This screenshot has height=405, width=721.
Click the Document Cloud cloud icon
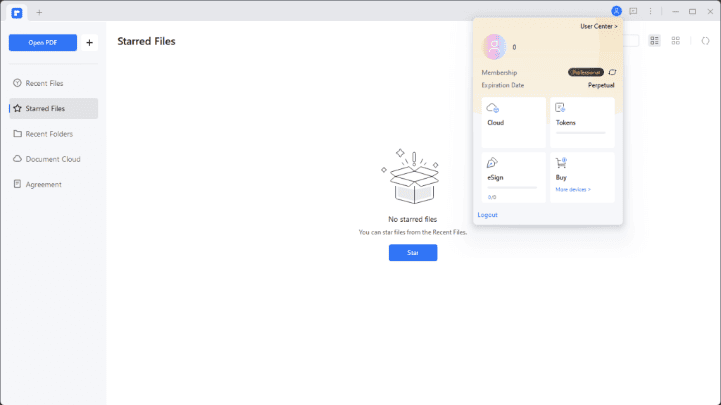[17, 159]
